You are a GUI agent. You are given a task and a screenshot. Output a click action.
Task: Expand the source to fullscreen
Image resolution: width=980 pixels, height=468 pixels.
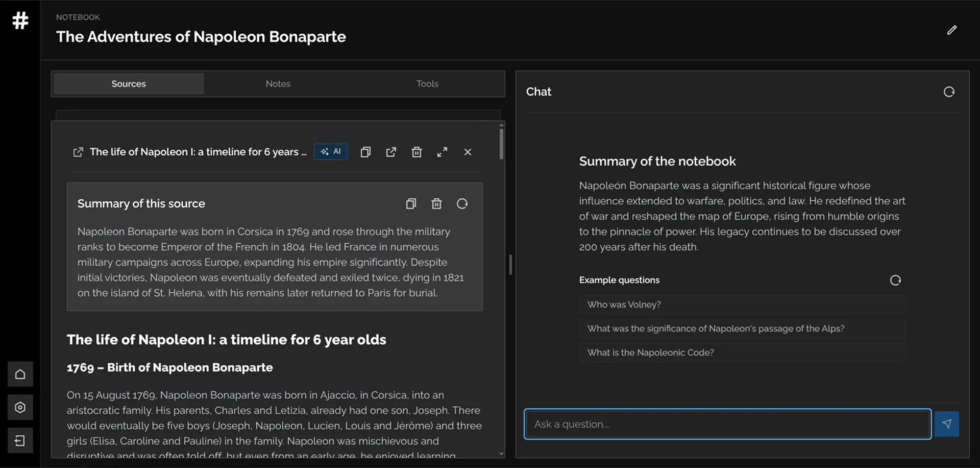(x=442, y=152)
